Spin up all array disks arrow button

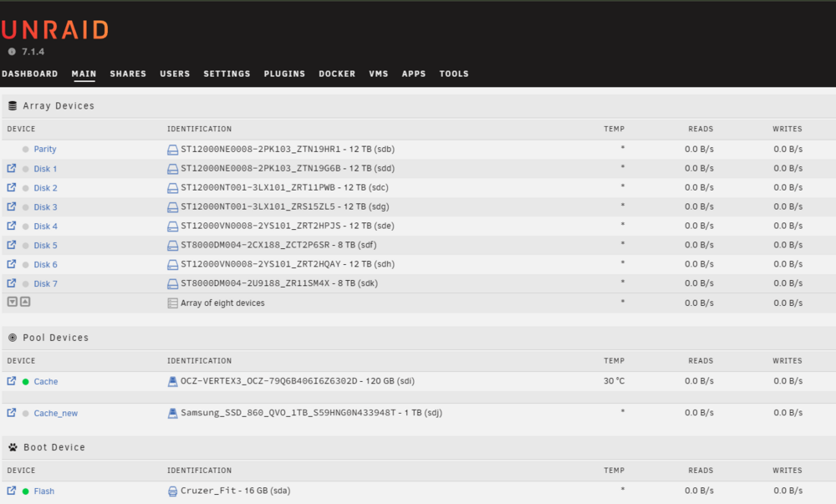(25, 302)
